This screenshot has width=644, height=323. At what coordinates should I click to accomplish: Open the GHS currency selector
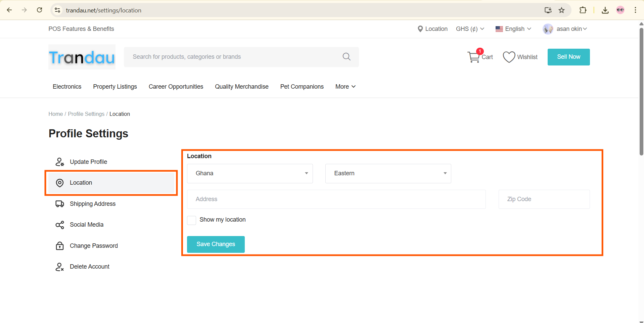pyautogui.click(x=470, y=29)
